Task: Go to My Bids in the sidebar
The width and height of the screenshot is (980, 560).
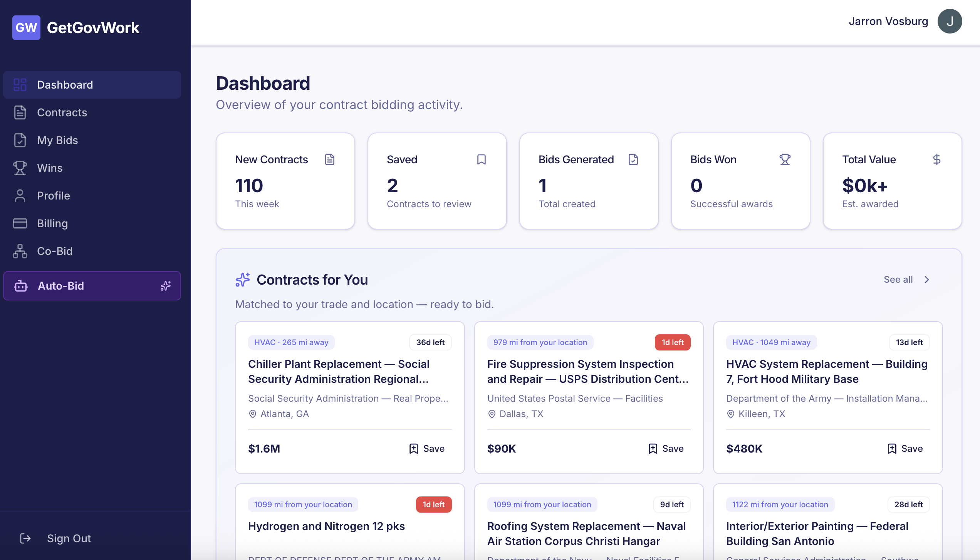Action: pos(92,140)
